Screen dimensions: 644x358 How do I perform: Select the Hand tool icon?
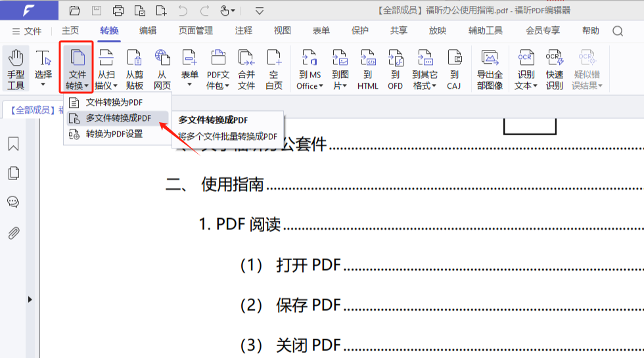pos(16,68)
